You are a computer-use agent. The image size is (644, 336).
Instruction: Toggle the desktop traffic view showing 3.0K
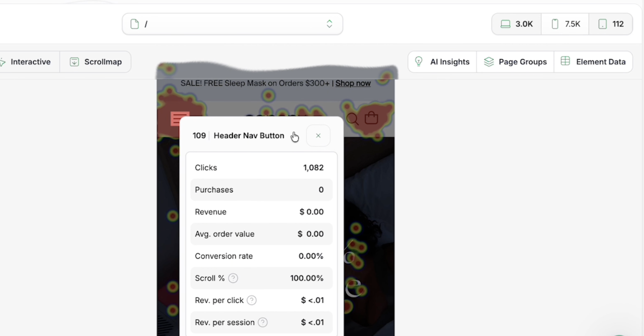516,24
